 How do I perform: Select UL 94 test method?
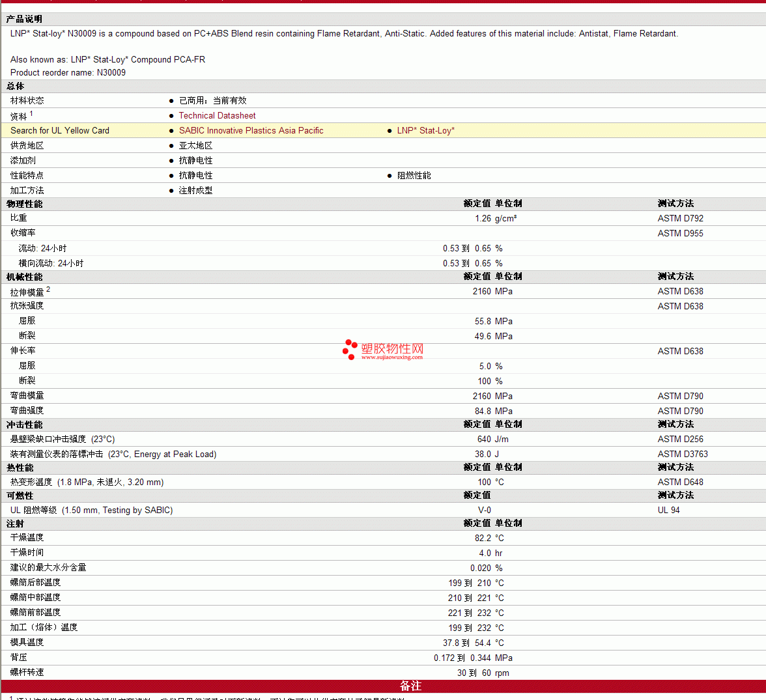tap(668, 510)
